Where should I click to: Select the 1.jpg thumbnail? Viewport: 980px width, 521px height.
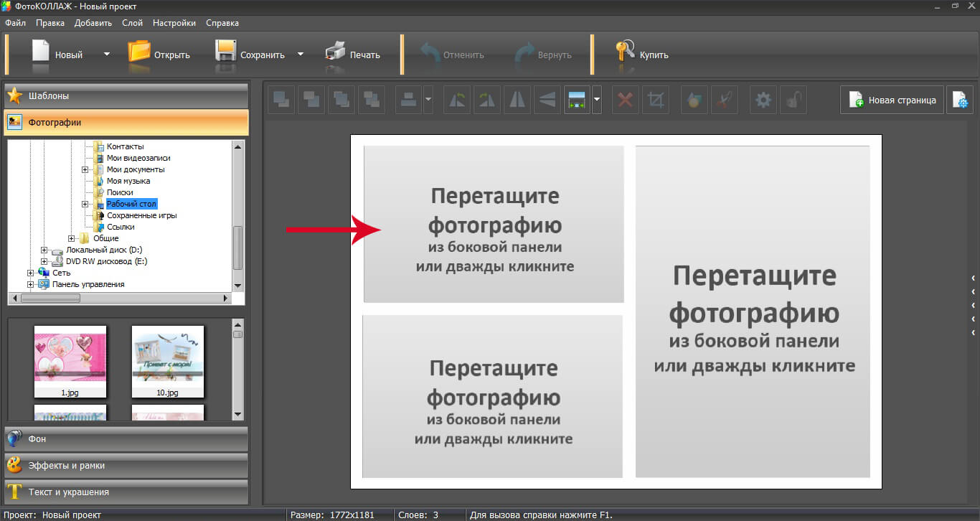pos(70,362)
